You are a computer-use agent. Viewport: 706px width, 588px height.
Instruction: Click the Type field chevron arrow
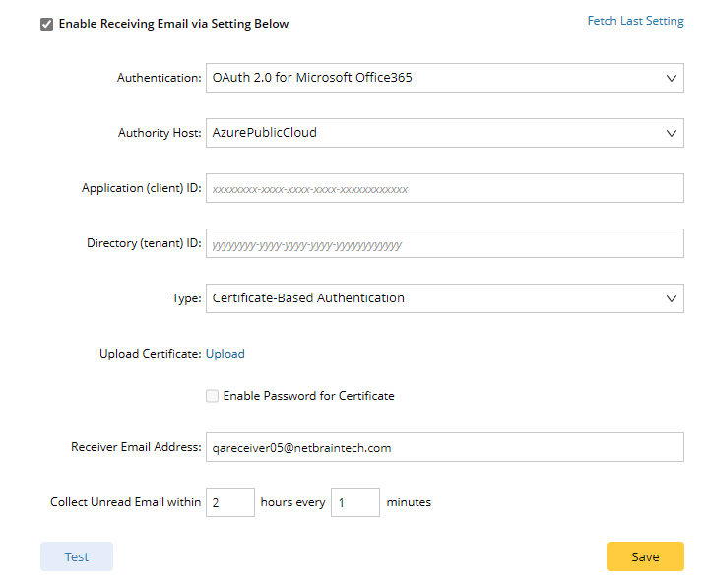(672, 298)
